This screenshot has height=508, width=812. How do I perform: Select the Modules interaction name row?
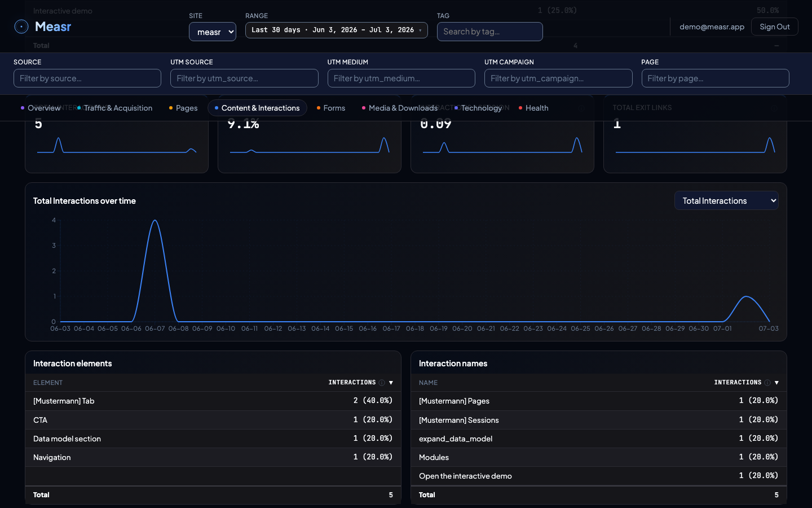599,457
